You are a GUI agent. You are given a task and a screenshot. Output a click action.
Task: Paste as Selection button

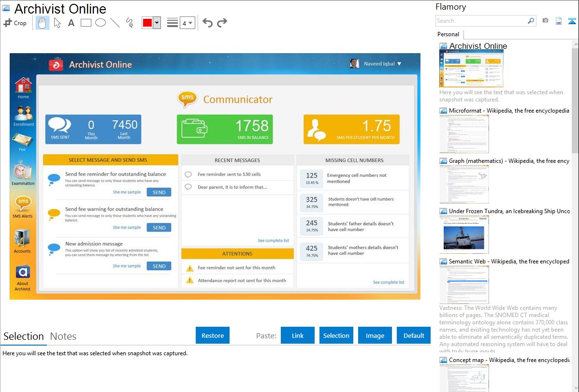tap(336, 335)
